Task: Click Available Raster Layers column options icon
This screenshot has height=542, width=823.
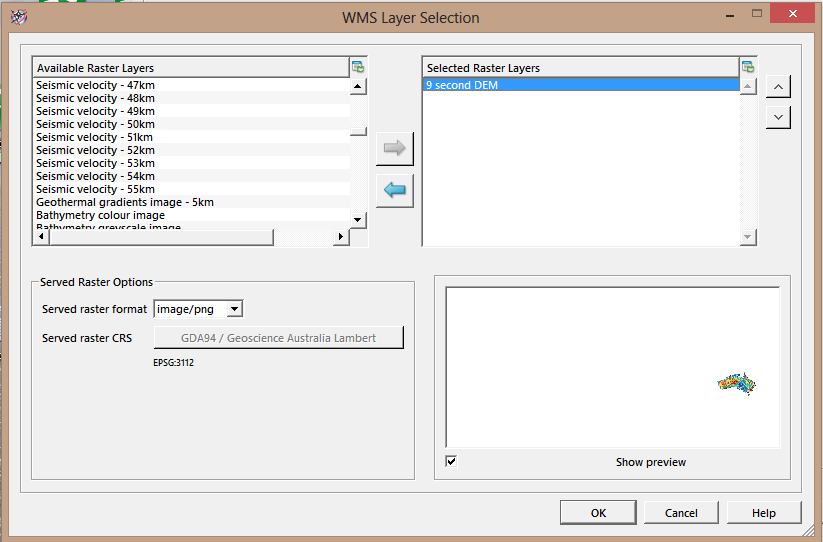Action: [x=358, y=67]
